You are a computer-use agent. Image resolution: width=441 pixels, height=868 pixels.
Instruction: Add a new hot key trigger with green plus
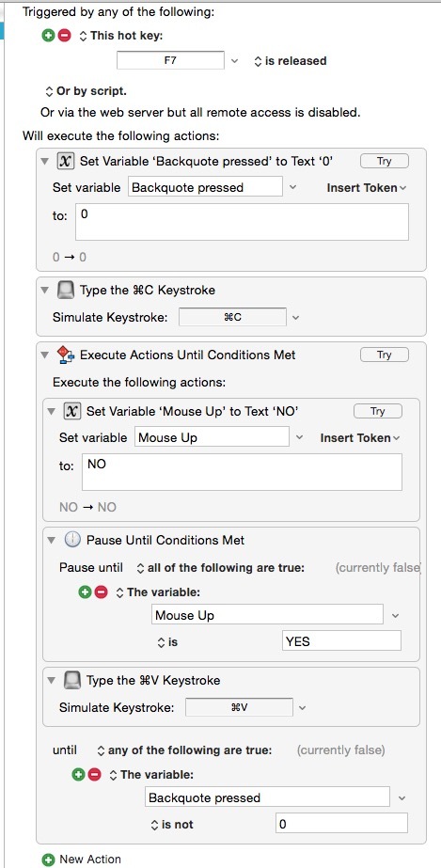tap(49, 36)
